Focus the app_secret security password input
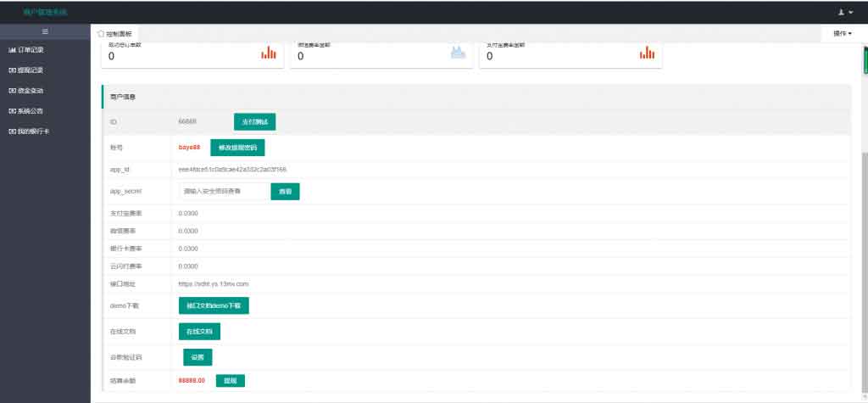This screenshot has height=403, width=868. click(223, 192)
